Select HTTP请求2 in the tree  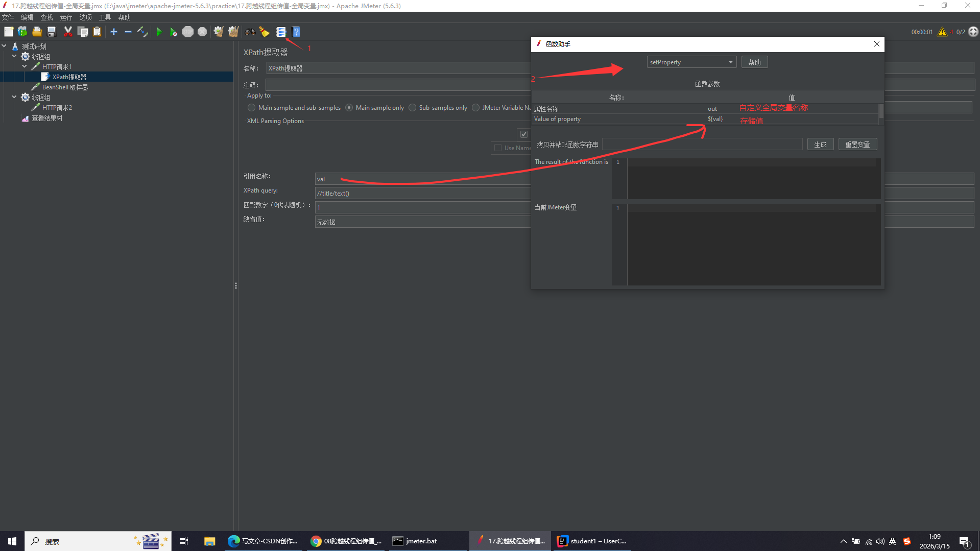57,108
